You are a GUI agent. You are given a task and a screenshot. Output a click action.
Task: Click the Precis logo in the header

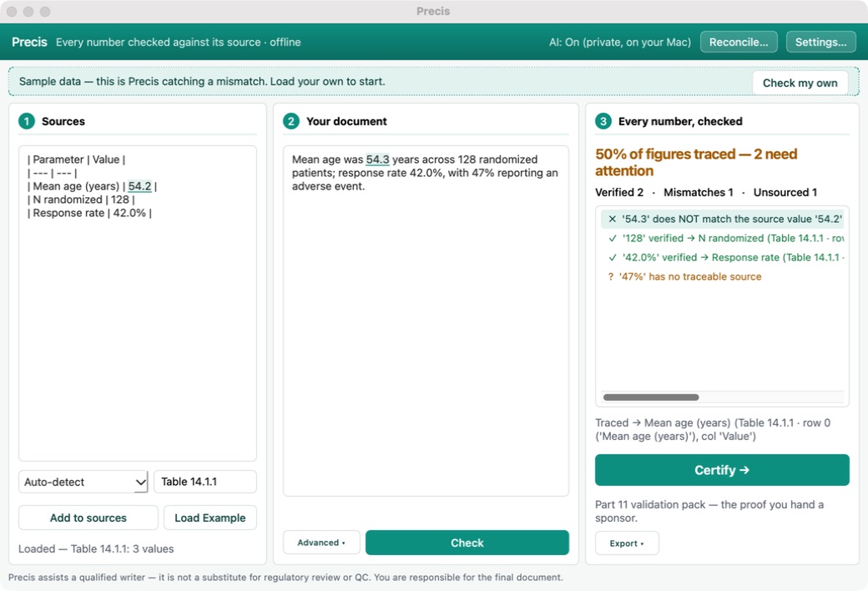coord(29,42)
